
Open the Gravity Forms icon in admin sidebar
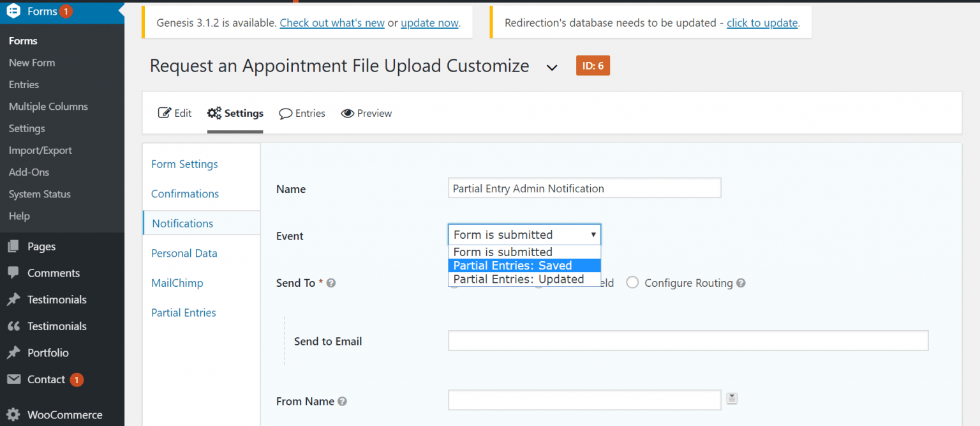point(13,11)
